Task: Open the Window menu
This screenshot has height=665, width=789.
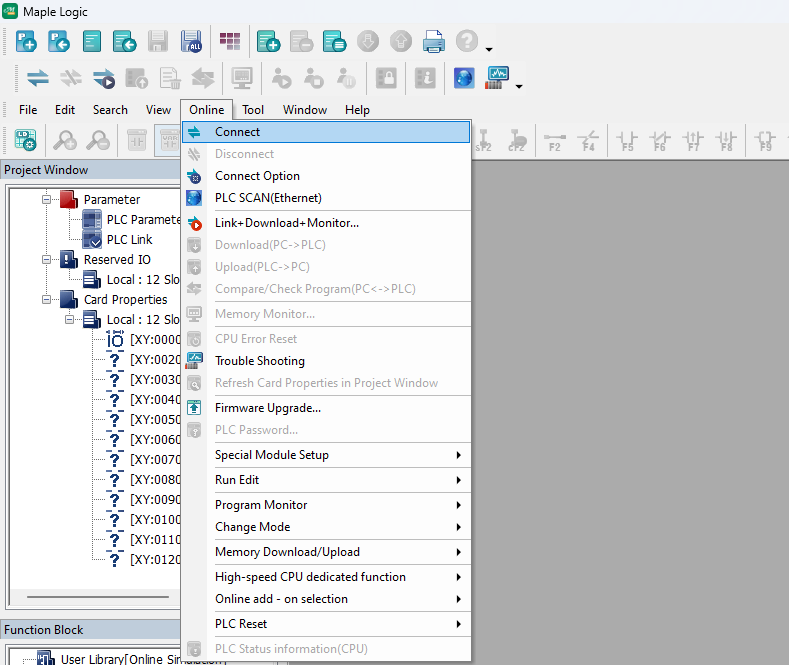Action: coord(305,110)
